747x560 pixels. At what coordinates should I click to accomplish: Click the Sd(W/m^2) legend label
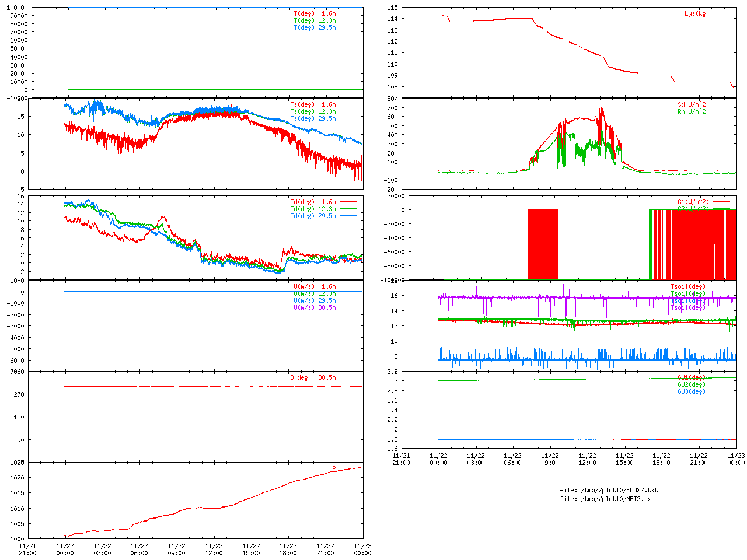pyautogui.click(x=693, y=104)
